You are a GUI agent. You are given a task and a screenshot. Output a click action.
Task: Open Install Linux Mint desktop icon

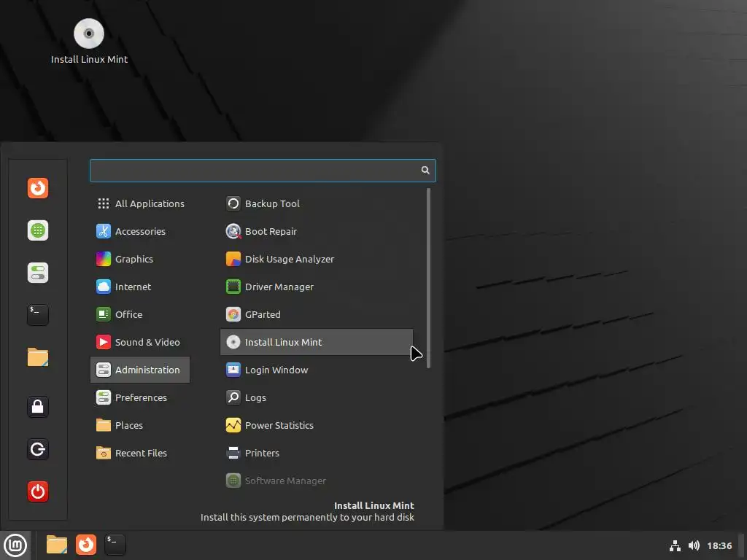(89, 42)
